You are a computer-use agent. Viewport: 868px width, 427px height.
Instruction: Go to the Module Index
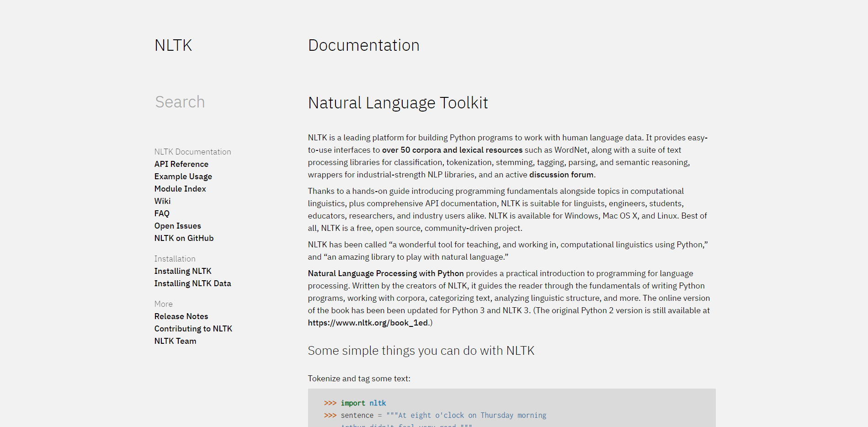click(x=180, y=189)
